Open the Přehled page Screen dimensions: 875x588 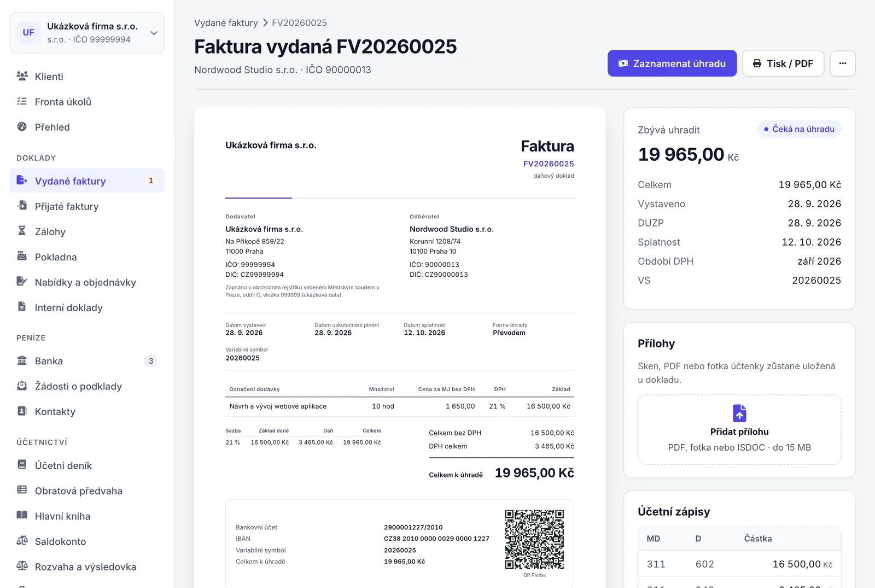87,127
